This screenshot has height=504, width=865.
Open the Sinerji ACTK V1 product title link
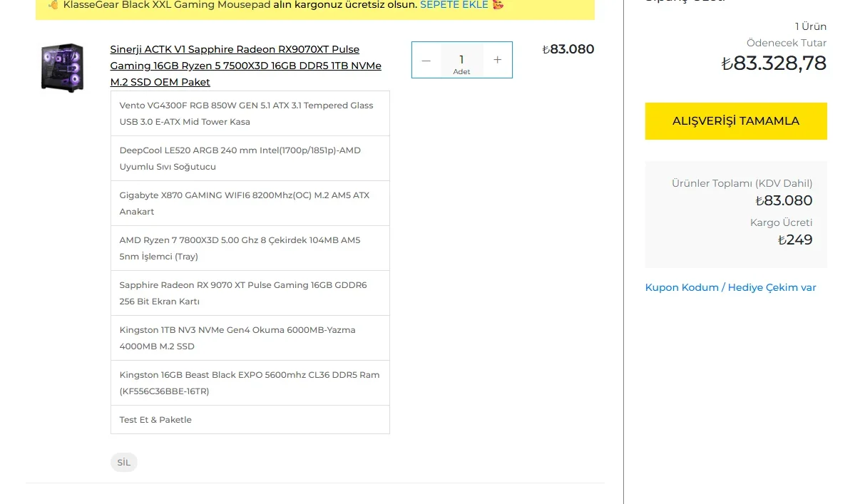coord(246,66)
